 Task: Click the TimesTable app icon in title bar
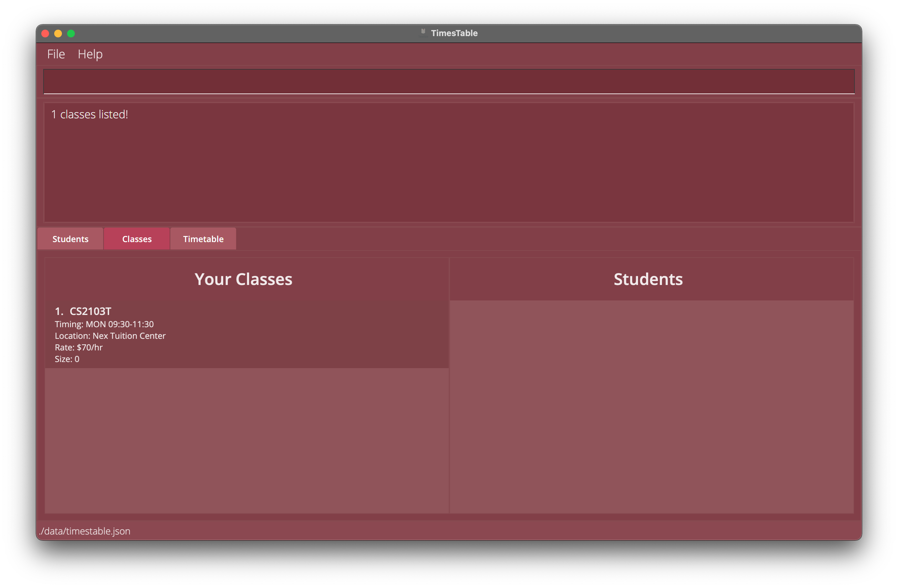click(423, 33)
